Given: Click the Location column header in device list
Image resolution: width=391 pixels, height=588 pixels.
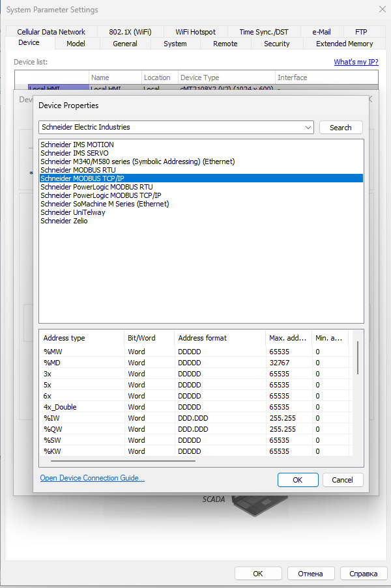Looking at the screenshot, I should tap(160, 77).
